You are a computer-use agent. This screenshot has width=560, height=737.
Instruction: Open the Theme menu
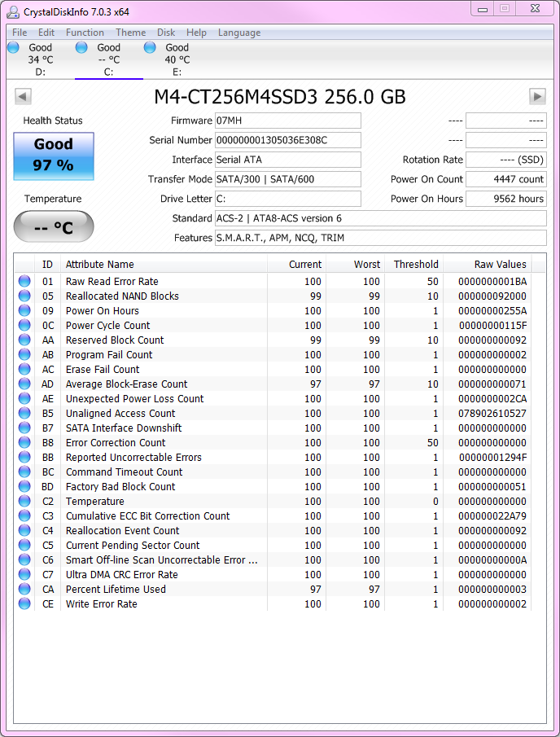pyautogui.click(x=130, y=33)
